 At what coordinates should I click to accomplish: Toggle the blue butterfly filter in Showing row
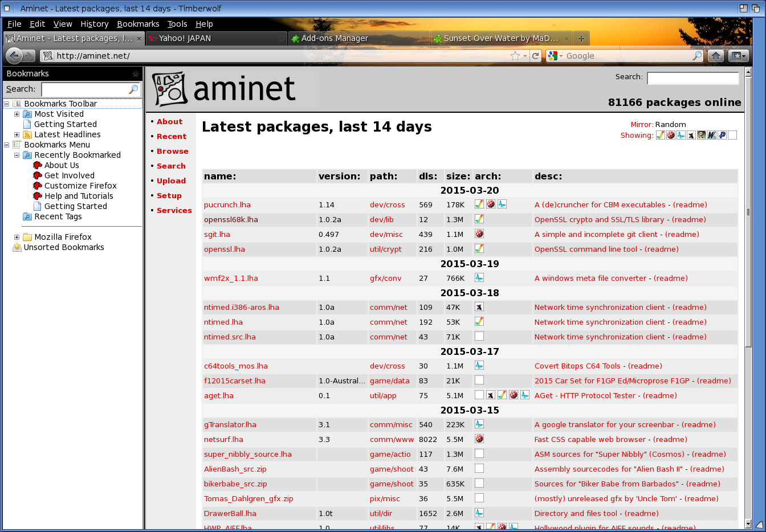pos(681,135)
